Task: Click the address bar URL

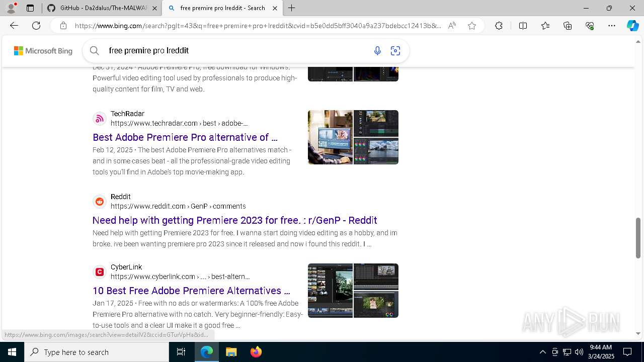Action: coord(258,26)
